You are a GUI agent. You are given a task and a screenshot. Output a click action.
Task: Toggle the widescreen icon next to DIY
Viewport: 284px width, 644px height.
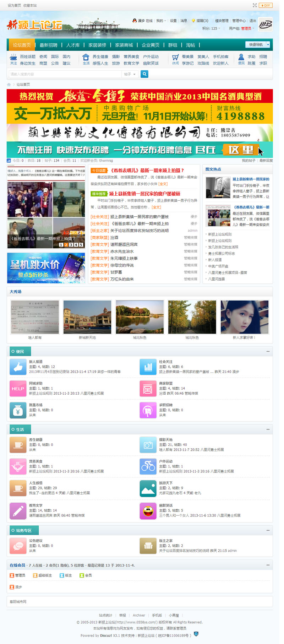pyautogui.click(x=255, y=5)
